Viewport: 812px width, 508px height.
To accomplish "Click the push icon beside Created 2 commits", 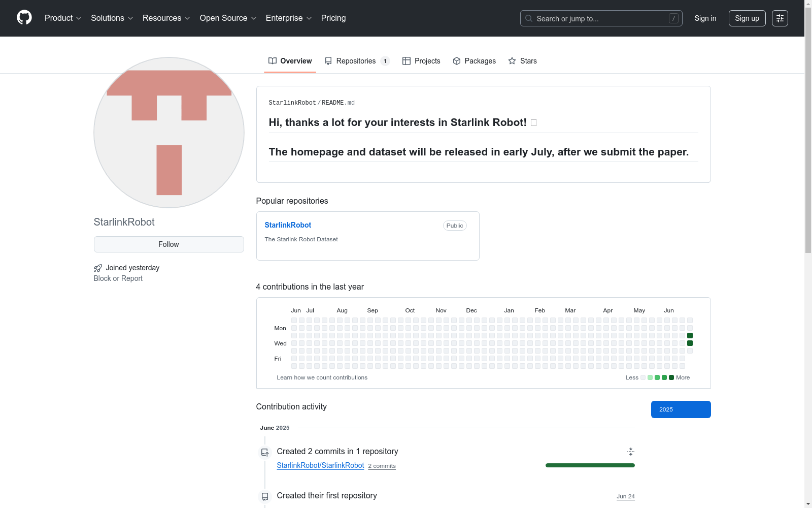I will (x=265, y=452).
